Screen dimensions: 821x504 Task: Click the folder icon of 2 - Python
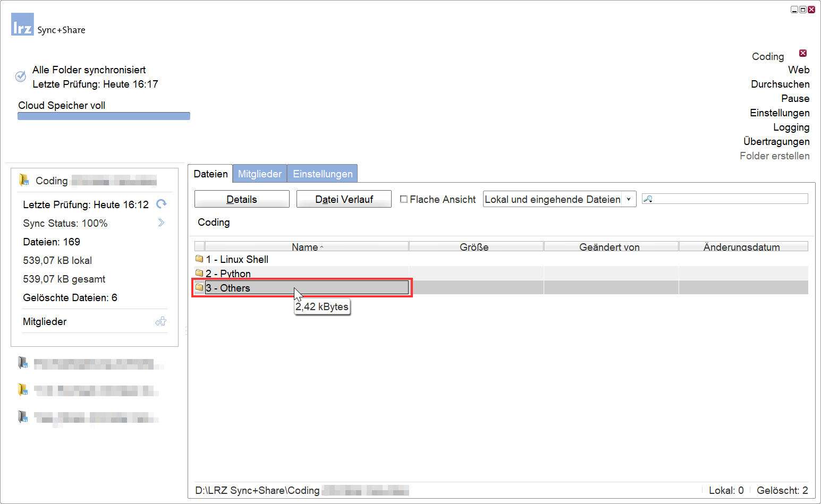(199, 273)
